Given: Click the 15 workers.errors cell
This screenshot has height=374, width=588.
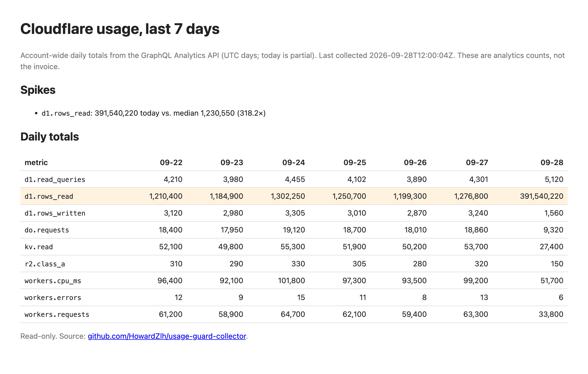Looking at the screenshot, I should coord(301,298).
